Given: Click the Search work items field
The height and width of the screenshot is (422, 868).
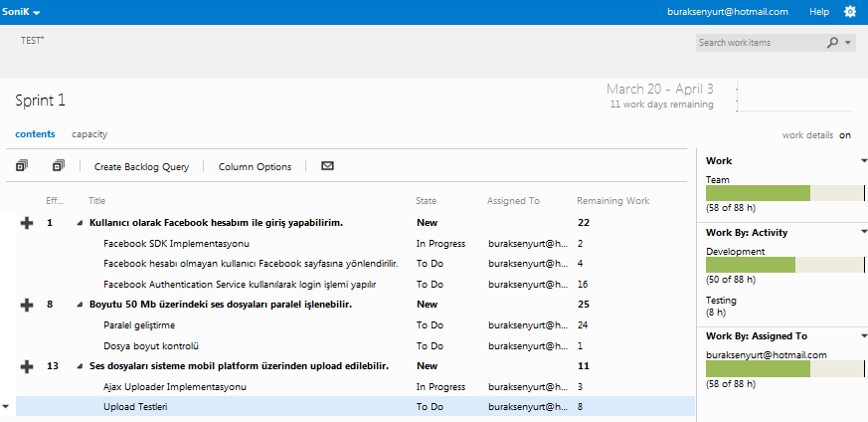Looking at the screenshot, I should click(x=758, y=43).
